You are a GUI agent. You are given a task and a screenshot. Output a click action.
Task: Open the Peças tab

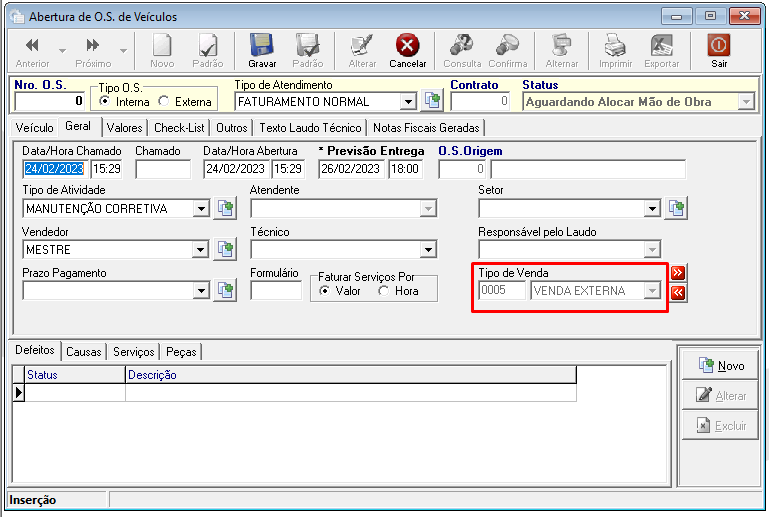point(181,352)
